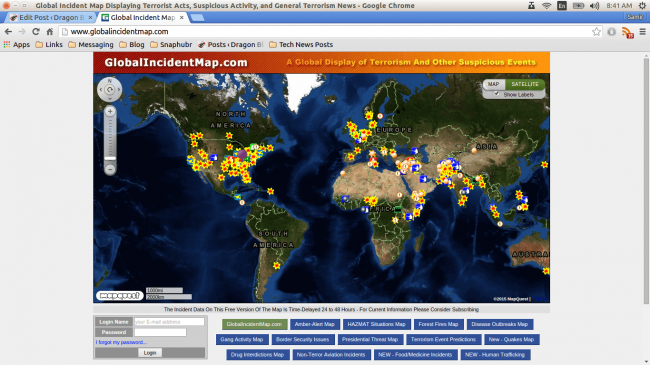The width and height of the screenshot is (650, 365).
Task: Open the RSS feed extension icon
Action: 628,32
